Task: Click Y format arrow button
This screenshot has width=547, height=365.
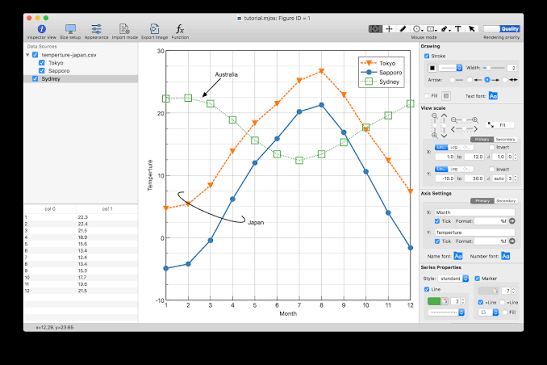Action: tap(512, 241)
